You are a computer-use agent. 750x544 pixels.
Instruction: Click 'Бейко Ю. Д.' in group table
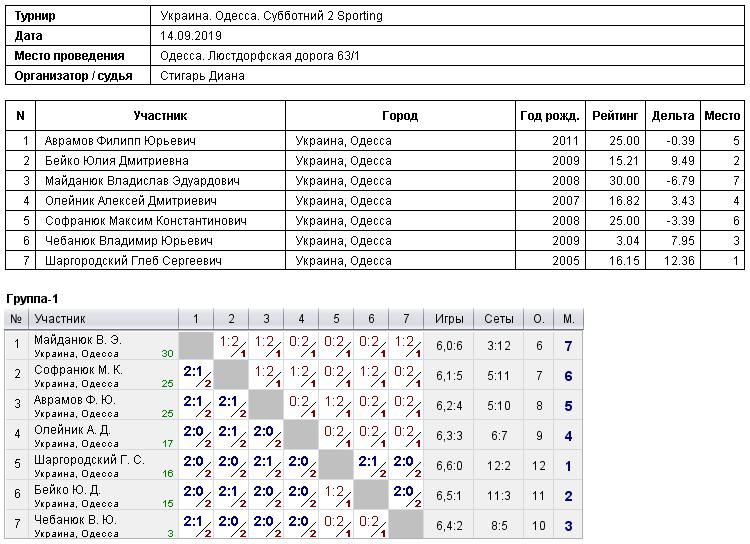coord(67,490)
